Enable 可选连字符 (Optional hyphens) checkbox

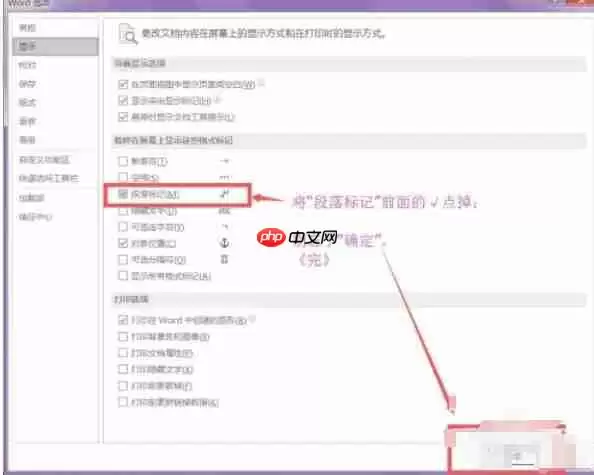pyautogui.click(x=123, y=227)
